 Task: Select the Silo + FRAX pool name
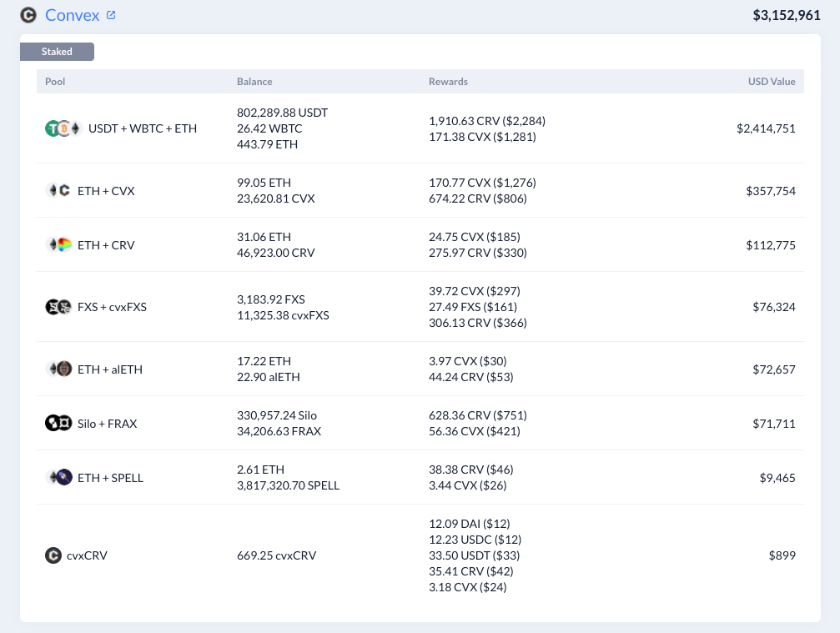tap(107, 424)
